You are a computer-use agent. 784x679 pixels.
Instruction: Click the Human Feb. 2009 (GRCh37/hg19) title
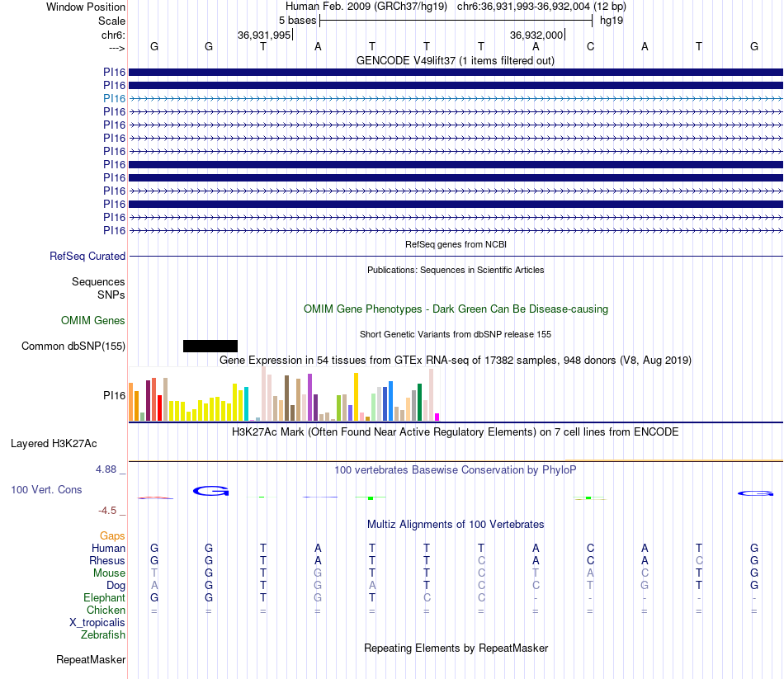[x=366, y=7]
